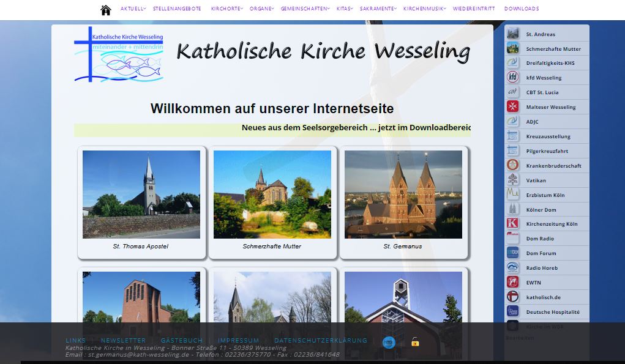Click the Krankenbruderschaft emblem icon
This screenshot has height=364, width=625.
click(x=512, y=165)
